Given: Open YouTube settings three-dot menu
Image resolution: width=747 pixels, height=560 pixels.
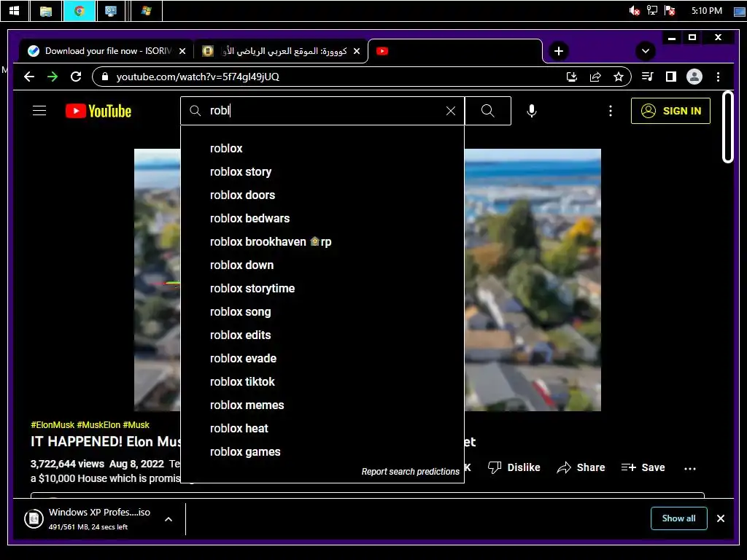Looking at the screenshot, I should (x=611, y=111).
